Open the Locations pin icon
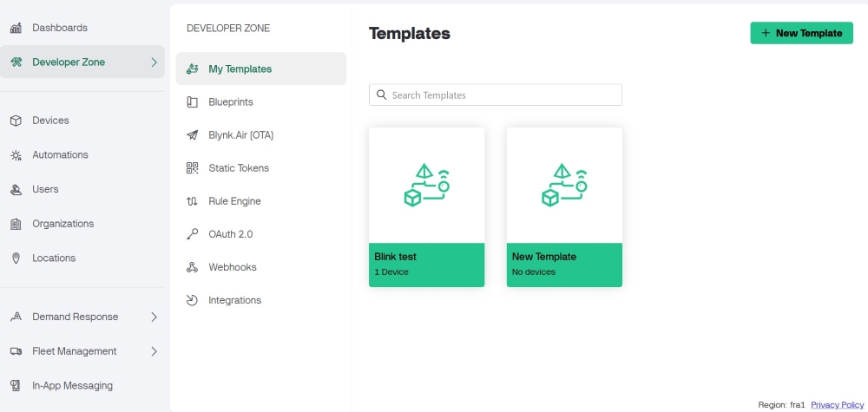 [16, 258]
